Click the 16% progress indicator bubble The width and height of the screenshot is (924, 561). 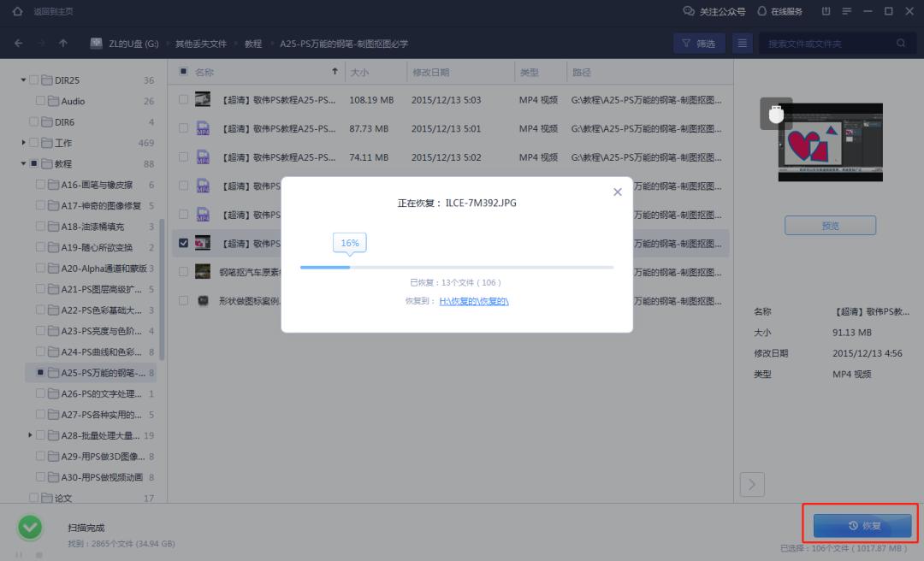349,243
